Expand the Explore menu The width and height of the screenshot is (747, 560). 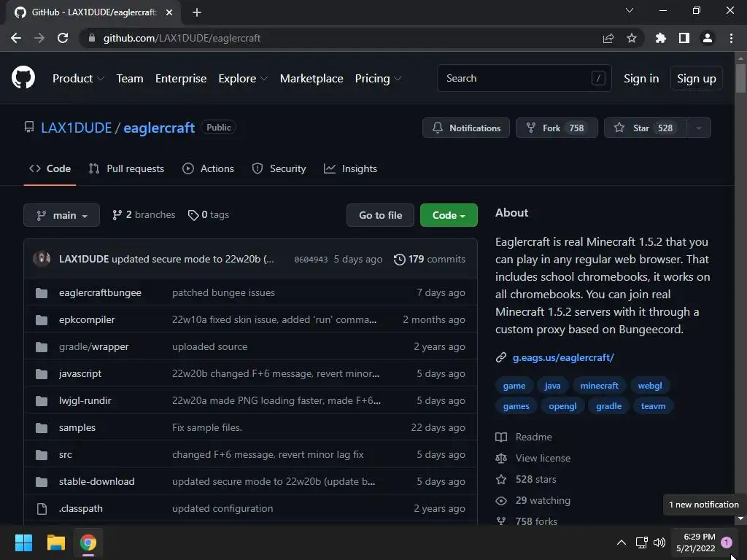[243, 79]
